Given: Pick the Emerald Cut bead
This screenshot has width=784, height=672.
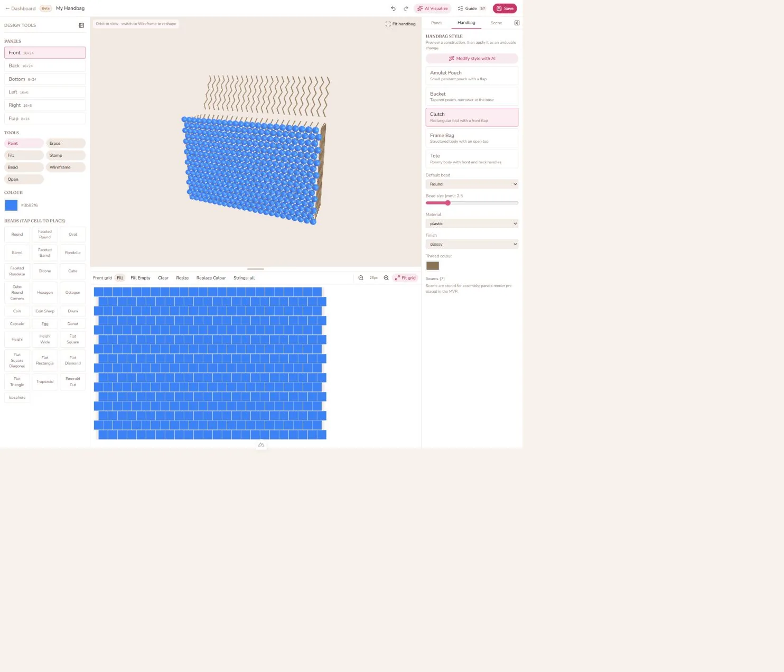Looking at the screenshot, I should (73, 381).
